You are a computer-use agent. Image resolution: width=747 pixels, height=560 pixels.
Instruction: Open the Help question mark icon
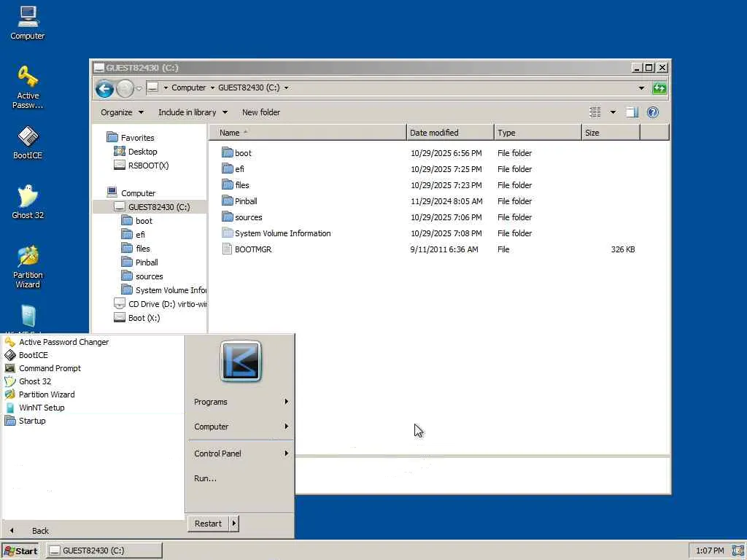pos(653,112)
